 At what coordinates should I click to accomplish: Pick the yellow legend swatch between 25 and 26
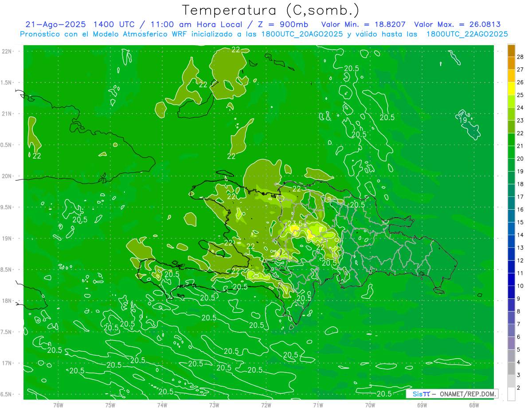tap(511, 89)
